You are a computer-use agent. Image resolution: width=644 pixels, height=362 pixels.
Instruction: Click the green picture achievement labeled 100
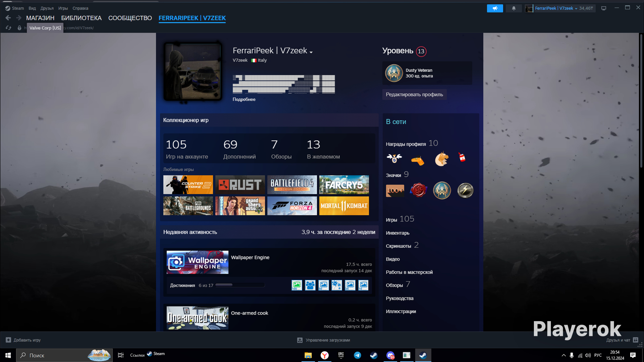(297, 285)
